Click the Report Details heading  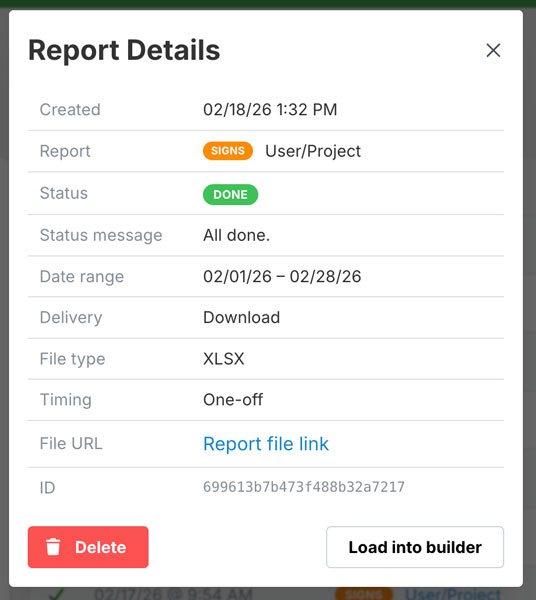tap(124, 50)
